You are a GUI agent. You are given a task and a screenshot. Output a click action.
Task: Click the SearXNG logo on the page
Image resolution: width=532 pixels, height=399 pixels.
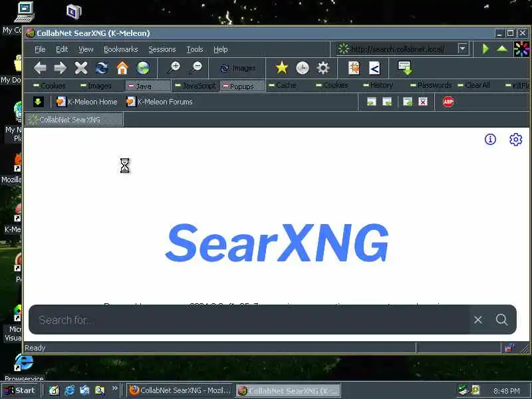point(276,243)
